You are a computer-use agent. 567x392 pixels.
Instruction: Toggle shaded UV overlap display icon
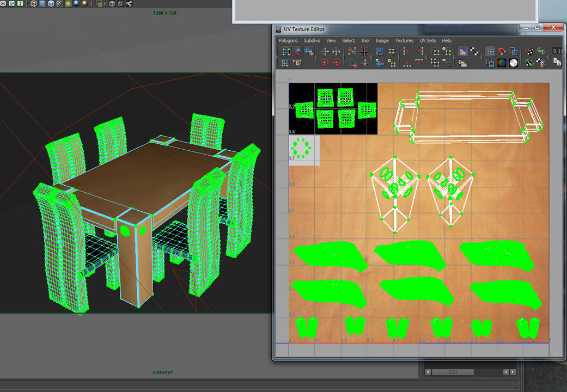514,51
